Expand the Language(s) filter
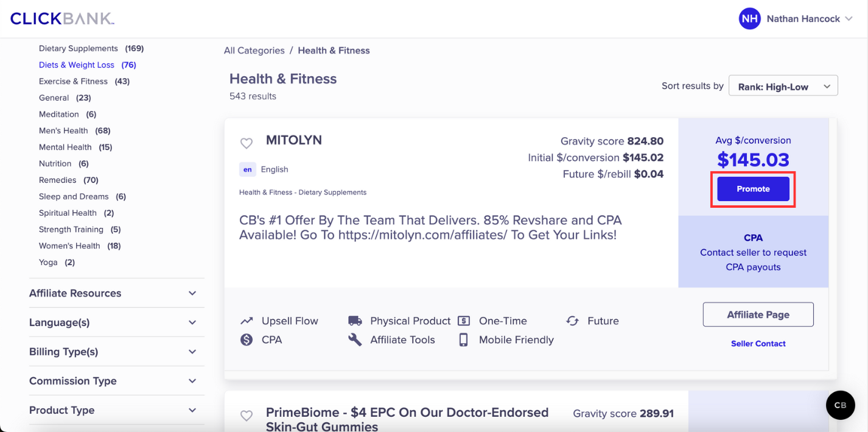 [x=116, y=322]
